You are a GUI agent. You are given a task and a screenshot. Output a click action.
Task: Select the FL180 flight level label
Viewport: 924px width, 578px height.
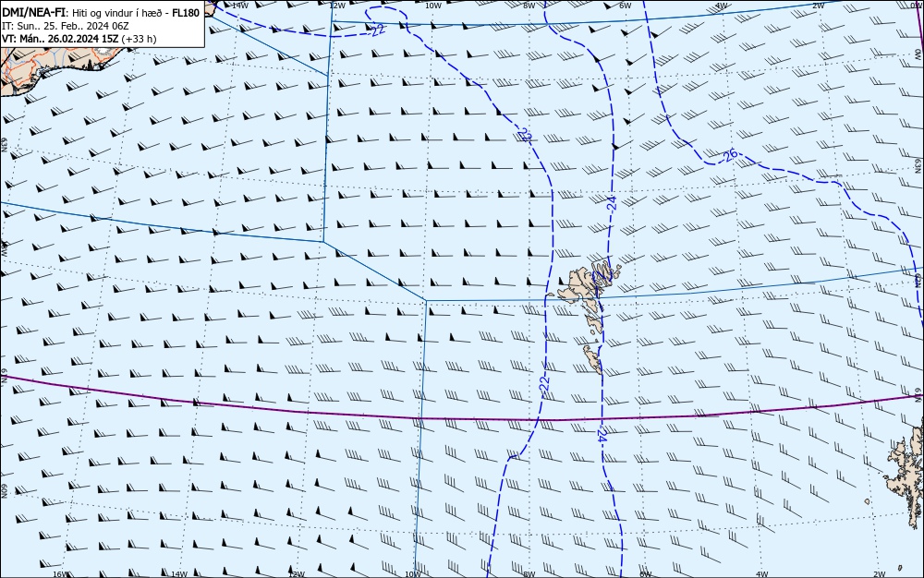[186, 12]
